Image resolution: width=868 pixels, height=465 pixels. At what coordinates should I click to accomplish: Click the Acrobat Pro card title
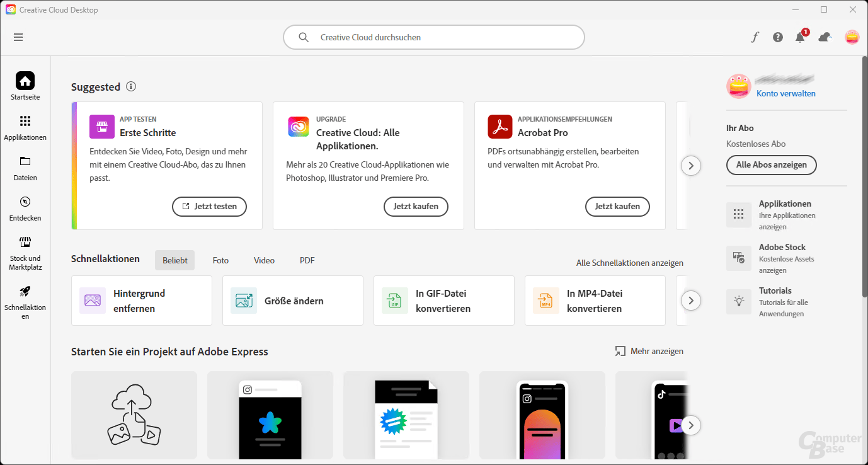[x=543, y=133]
